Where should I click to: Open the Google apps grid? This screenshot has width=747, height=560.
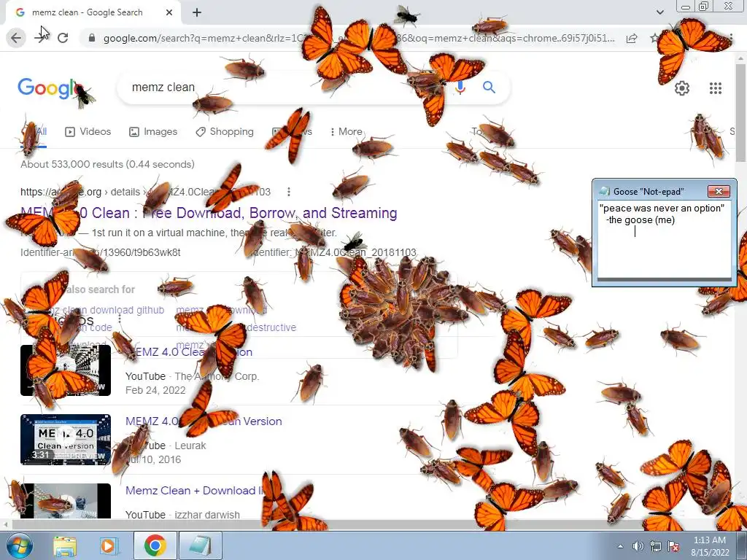715,88
